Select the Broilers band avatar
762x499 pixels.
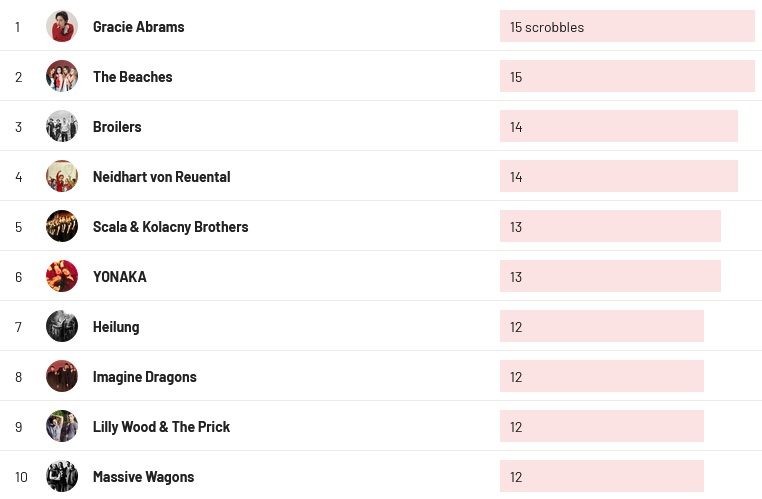pyautogui.click(x=62, y=126)
